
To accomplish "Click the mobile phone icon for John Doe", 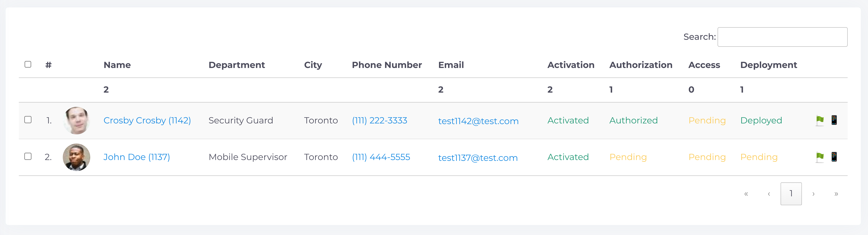I will 834,157.
